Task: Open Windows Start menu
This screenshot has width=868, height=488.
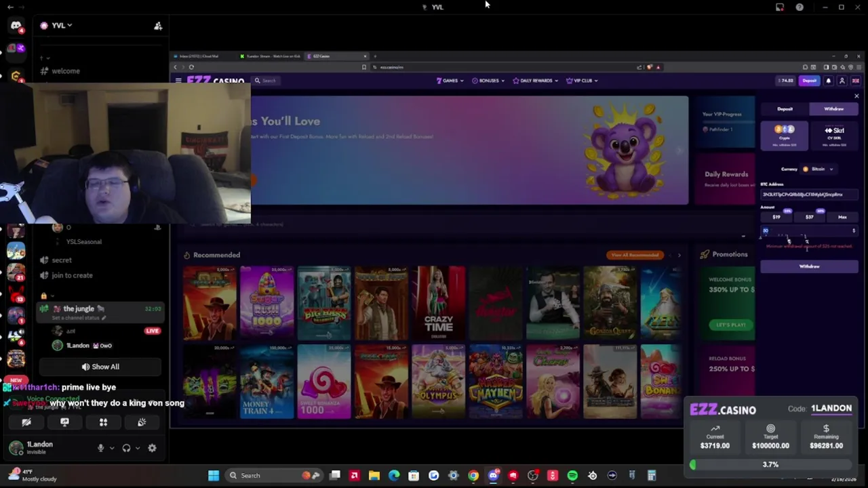Action: coord(214,475)
